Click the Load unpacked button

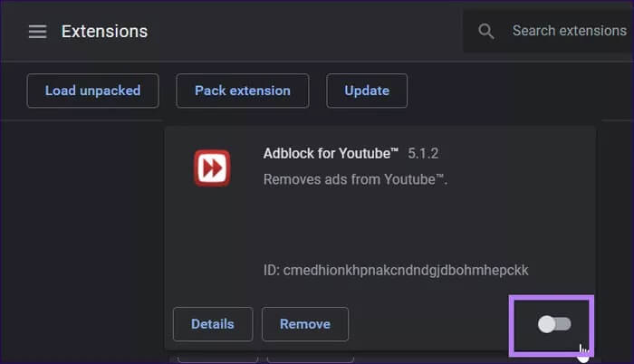tap(92, 91)
